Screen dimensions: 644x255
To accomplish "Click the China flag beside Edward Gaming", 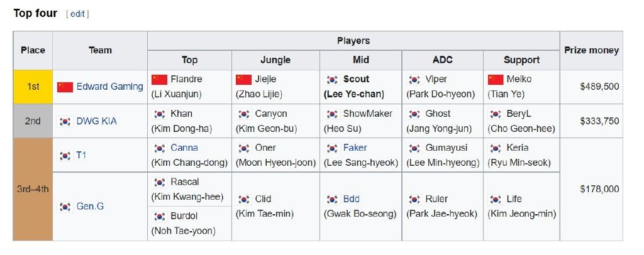I will tap(65, 87).
